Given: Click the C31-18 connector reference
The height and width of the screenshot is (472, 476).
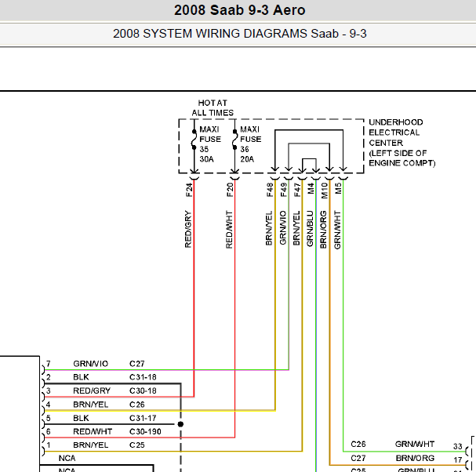Looking at the screenshot, I should tap(143, 377).
